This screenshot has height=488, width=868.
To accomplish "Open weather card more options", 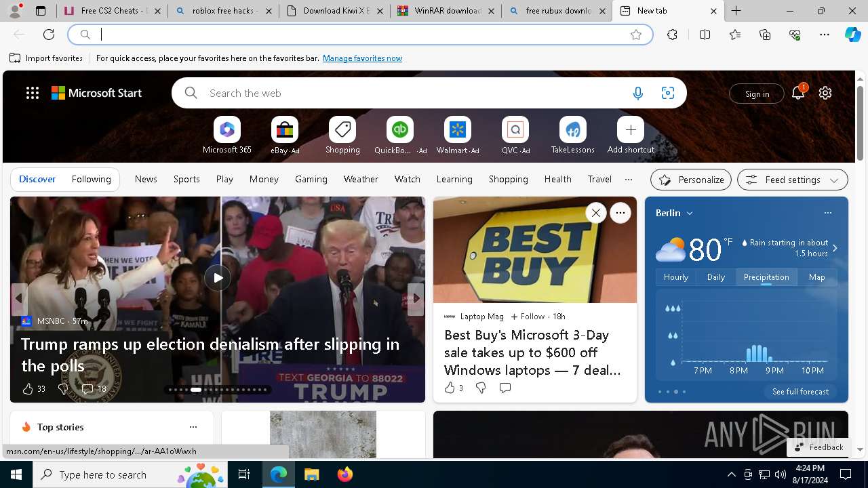I will [827, 213].
